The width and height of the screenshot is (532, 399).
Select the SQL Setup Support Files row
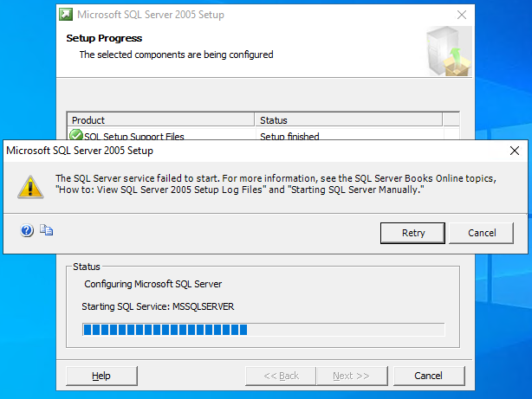pos(263,135)
